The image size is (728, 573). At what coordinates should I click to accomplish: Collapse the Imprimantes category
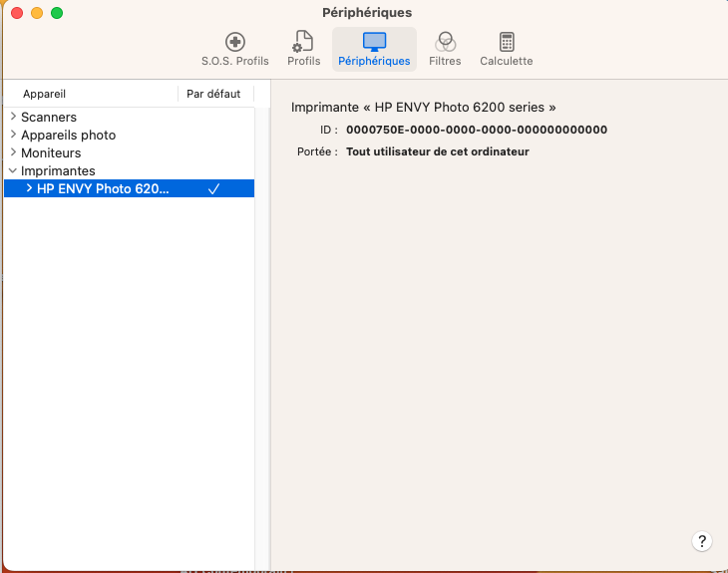[x=13, y=170]
